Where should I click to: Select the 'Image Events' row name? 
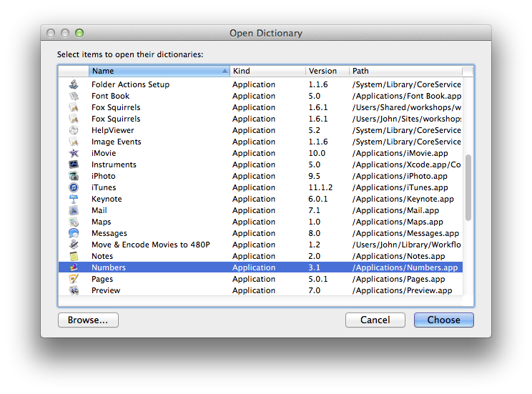(x=117, y=142)
